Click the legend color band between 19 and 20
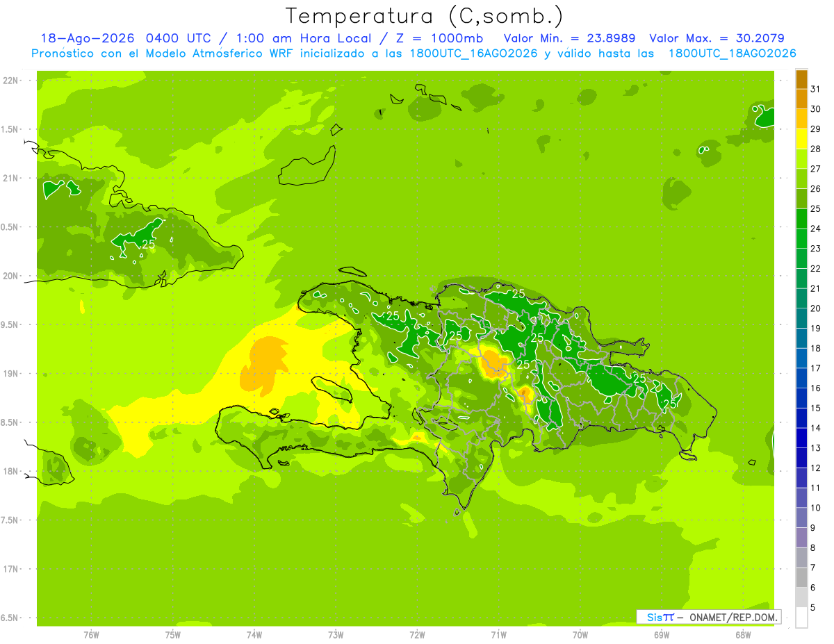Screen dimensions: 834x644 pyautogui.click(x=801, y=318)
